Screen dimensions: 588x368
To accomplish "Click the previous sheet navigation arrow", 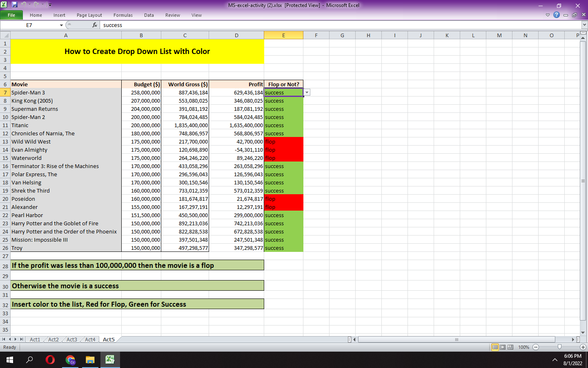I will [10, 339].
